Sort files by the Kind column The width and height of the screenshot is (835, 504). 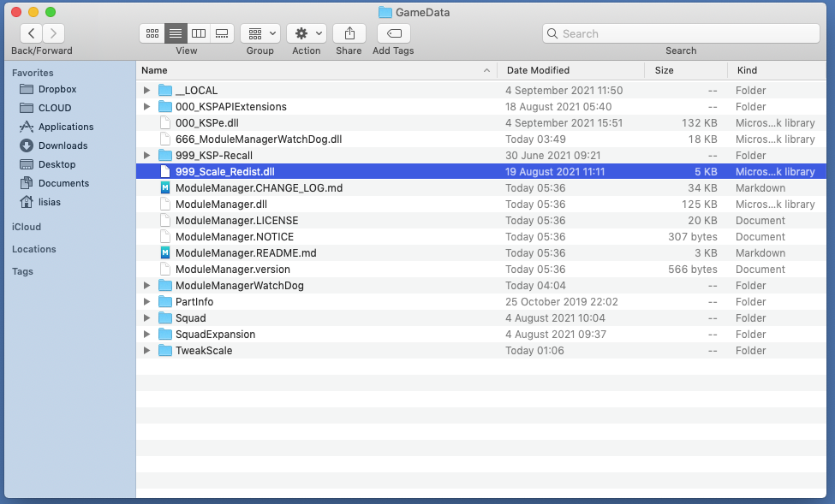[778, 70]
